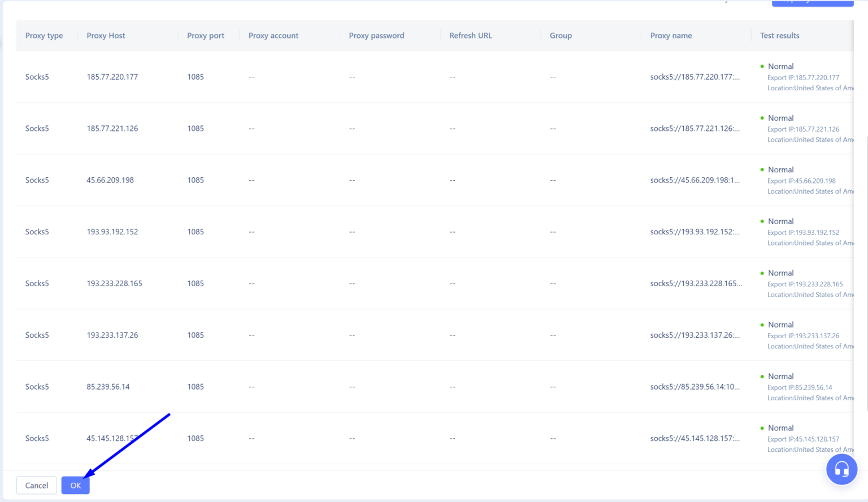Open customer support via headset icon
Screen dimensions: 868x502
pos(841,469)
